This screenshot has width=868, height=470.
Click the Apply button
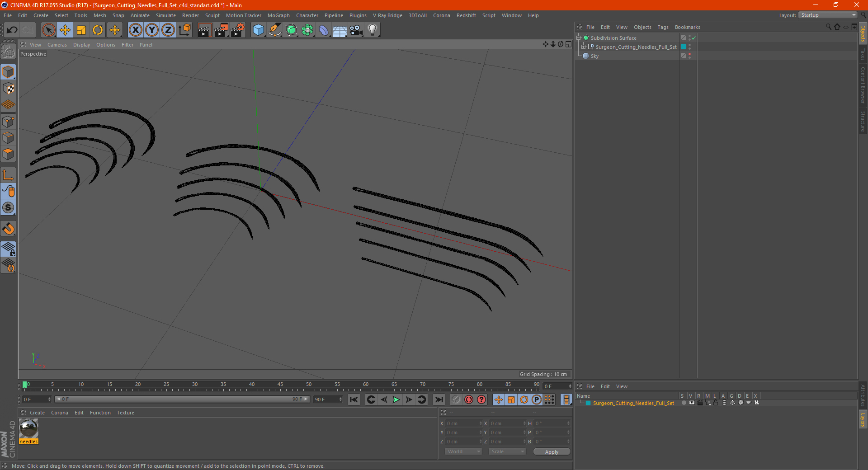pos(552,452)
